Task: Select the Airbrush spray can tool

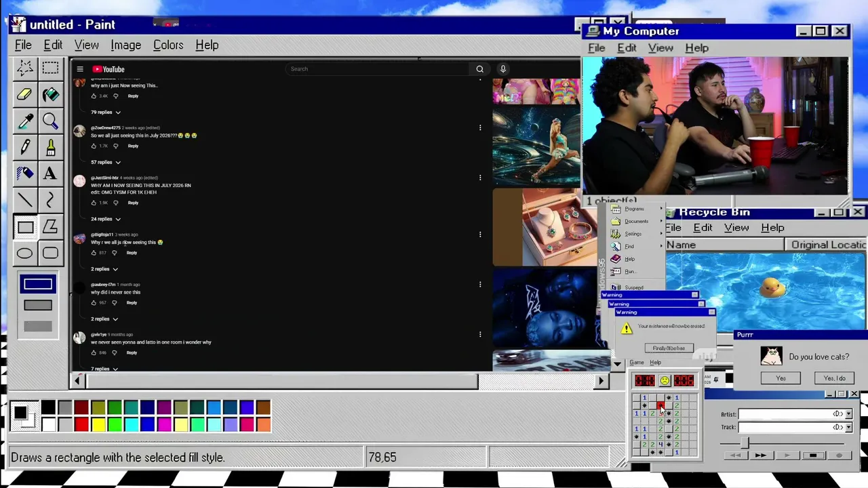Action: [25, 174]
